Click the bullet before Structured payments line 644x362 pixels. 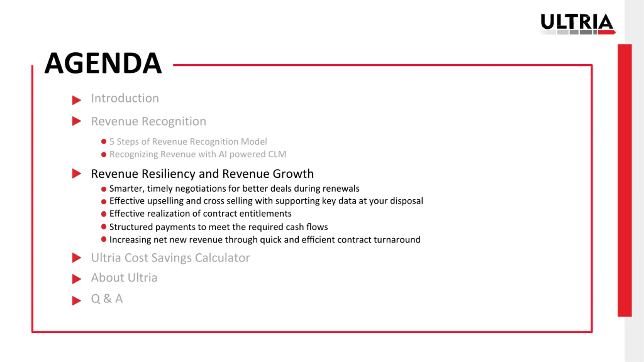104,227
